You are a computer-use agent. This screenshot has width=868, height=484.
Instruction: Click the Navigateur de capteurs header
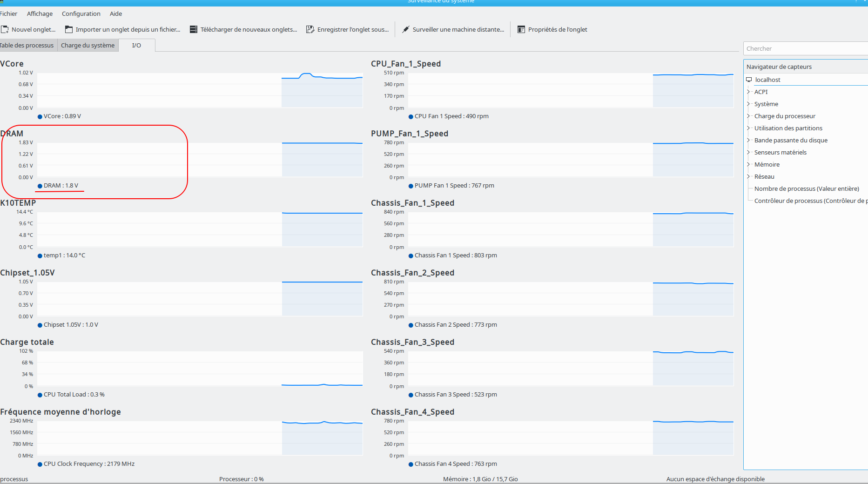coord(806,67)
